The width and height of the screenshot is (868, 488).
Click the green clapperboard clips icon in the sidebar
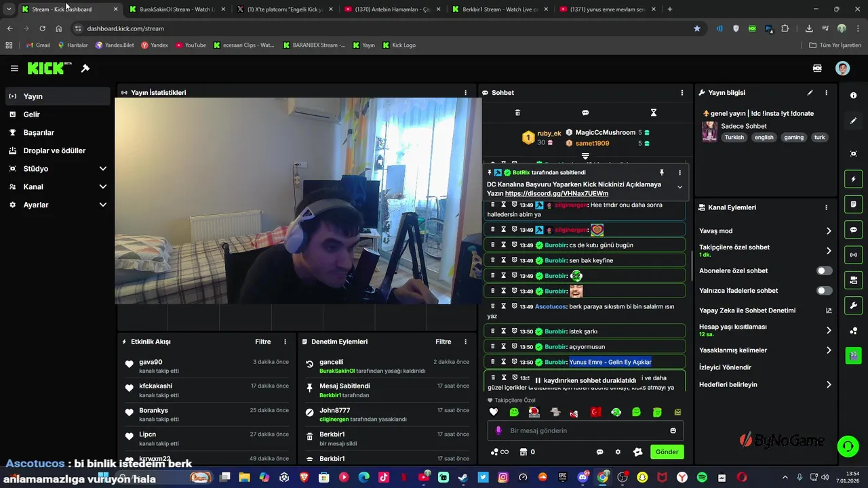tap(853, 355)
